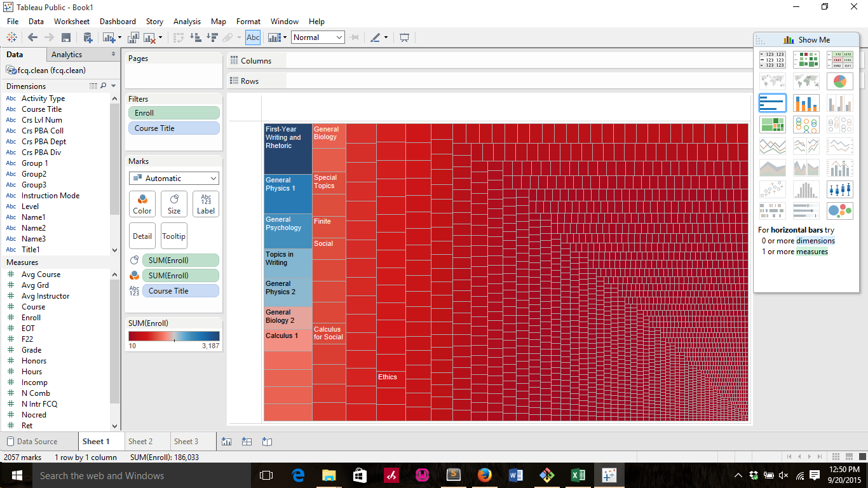Click the new worksheet tab icon at bottom

pyautogui.click(x=226, y=442)
